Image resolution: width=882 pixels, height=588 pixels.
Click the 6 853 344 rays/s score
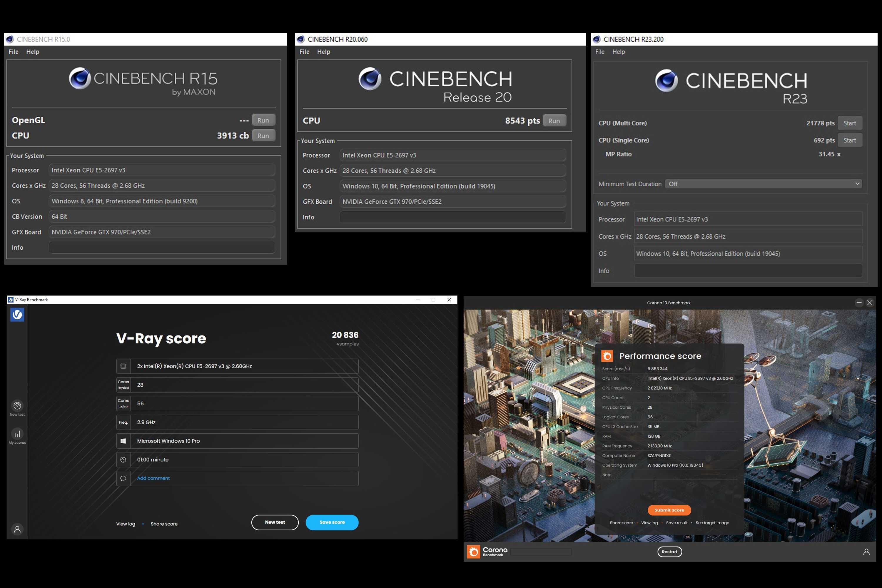pyautogui.click(x=657, y=369)
